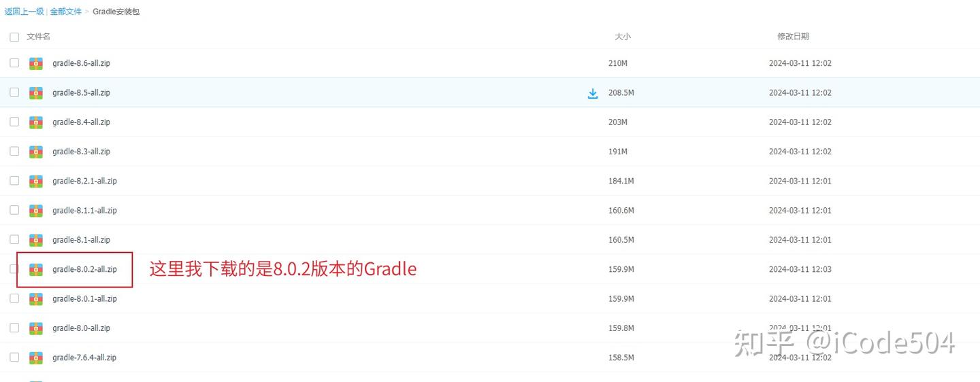Click the size of gradle-8.0.1-all.zip
The width and height of the screenshot is (980, 382).
(x=621, y=299)
